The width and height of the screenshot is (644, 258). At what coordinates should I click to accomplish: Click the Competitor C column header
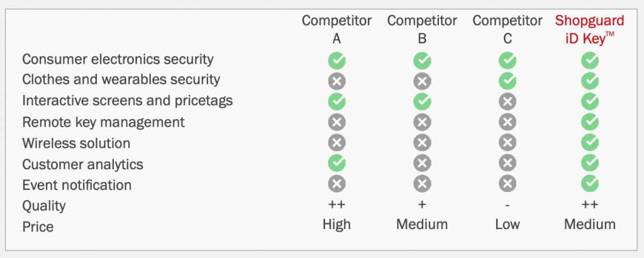click(507, 29)
